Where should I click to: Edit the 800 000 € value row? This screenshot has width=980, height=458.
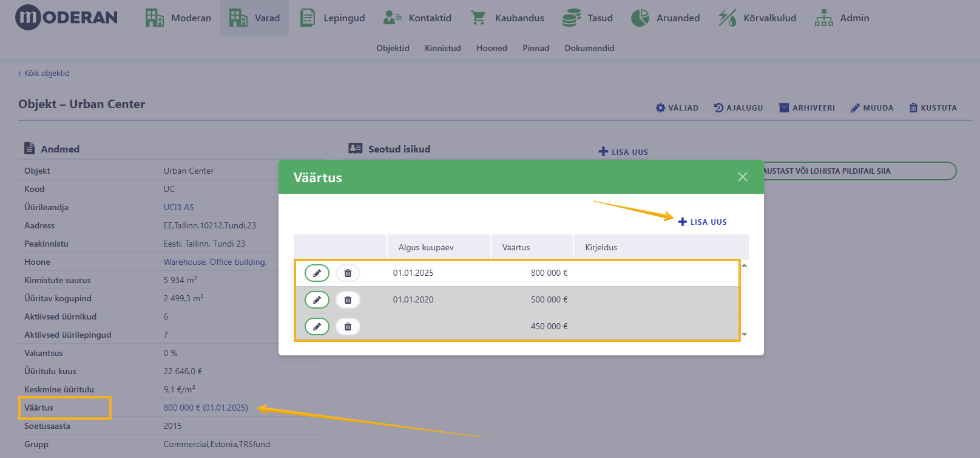[317, 273]
